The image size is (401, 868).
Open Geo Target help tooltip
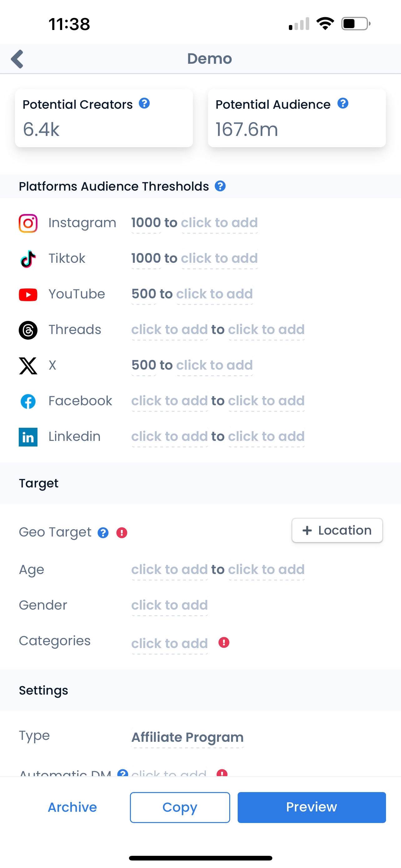tap(103, 533)
